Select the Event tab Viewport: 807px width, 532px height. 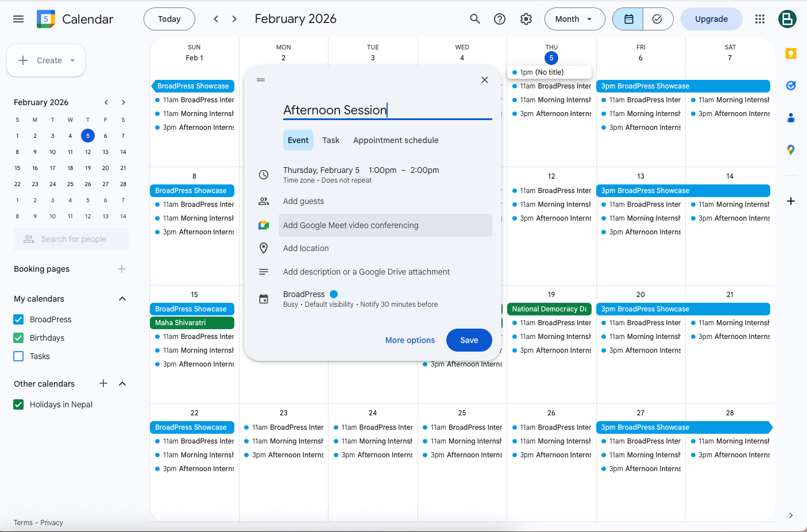(298, 140)
